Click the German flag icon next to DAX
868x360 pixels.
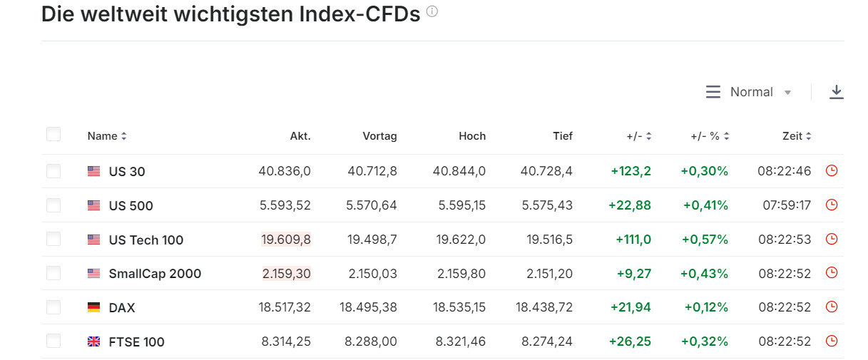(x=93, y=307)
